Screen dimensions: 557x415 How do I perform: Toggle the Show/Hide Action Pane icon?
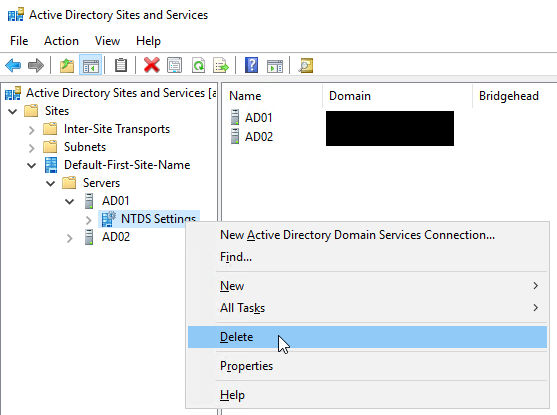coord(275,66)
